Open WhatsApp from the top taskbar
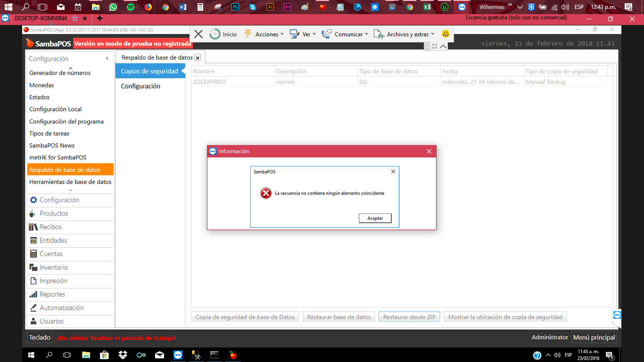The width and height of the screenshot is (644, 362). 113,7
